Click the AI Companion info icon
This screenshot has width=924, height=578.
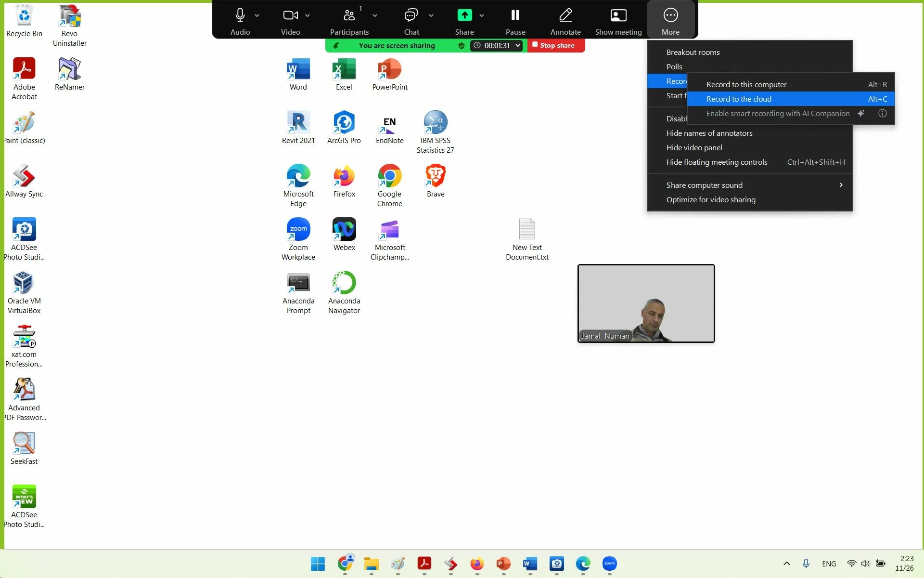coord(882,114)
